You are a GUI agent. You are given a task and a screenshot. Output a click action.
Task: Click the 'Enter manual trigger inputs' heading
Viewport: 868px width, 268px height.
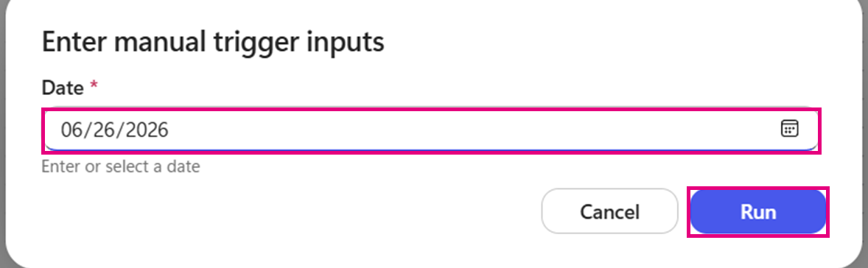pos(212,42)
